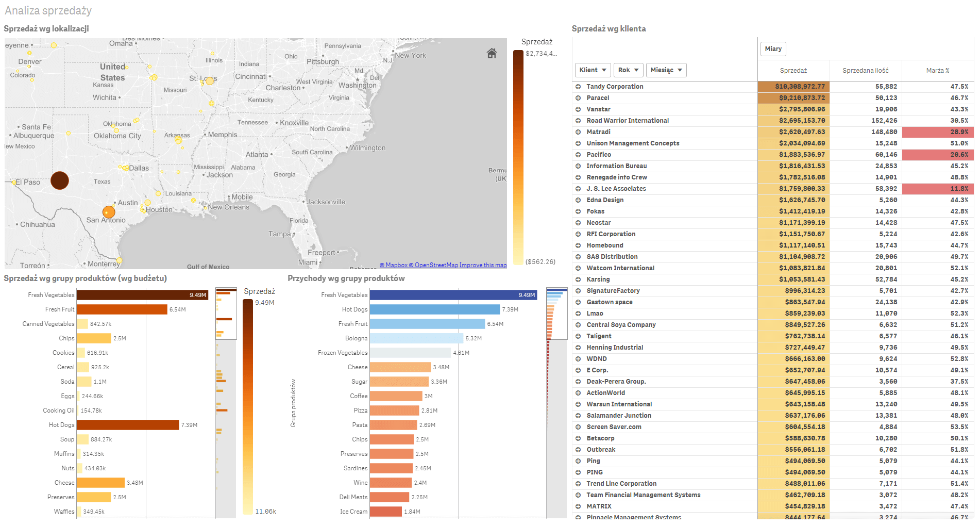Click the Sprzedana ilość column header
Image resolution: width=980 pixels, height=526 pixels.
pyautogui.click(x=866, y=71)
